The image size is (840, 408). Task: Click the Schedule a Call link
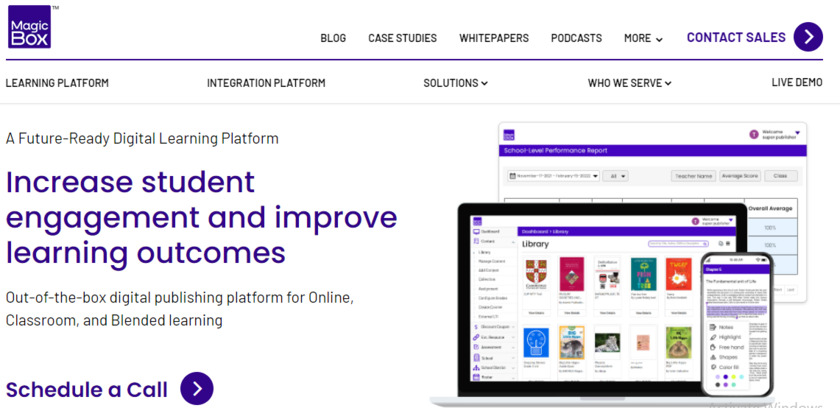tap(87, 389)
